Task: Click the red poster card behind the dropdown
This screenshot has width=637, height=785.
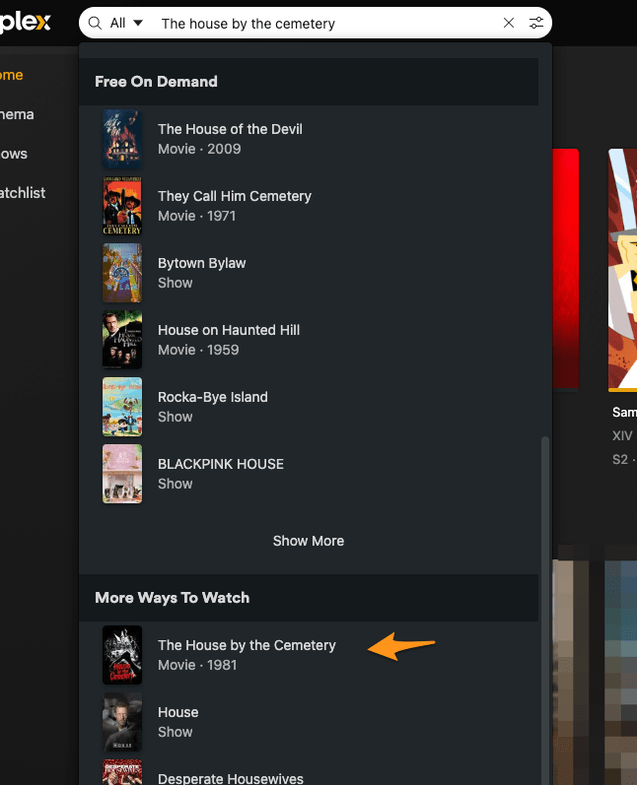Action: (x=566, y=269)
